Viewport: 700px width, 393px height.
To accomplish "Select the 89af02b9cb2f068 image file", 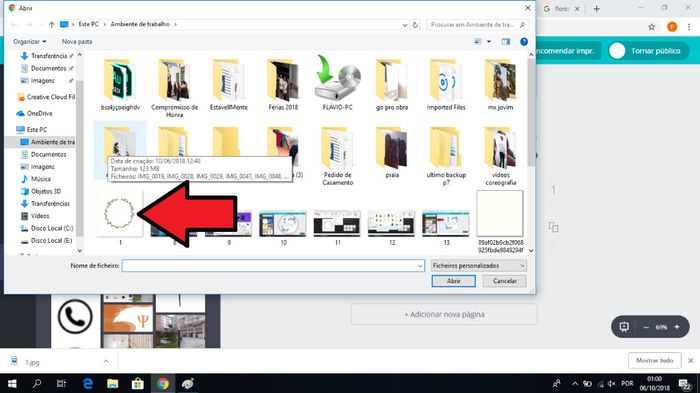I will pyautogui.click(x=500, y=222).
